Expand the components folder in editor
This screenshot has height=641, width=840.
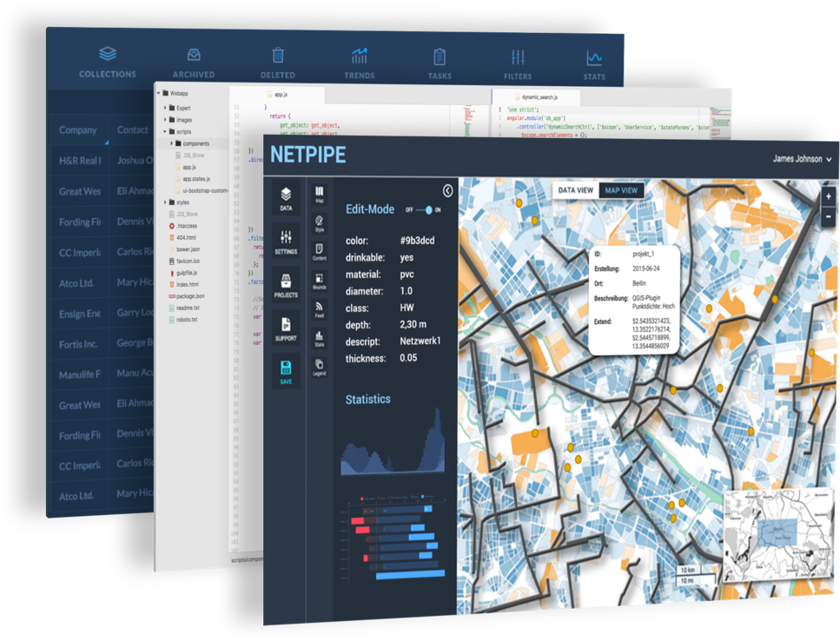click(x=171, y=143)
